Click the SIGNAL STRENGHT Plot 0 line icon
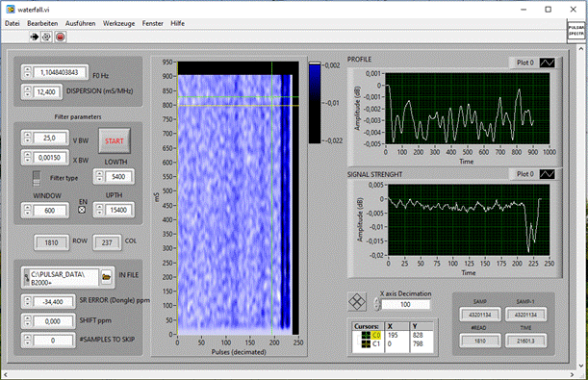The height and width of the screenshot is (380, 588). pos(548,174)
